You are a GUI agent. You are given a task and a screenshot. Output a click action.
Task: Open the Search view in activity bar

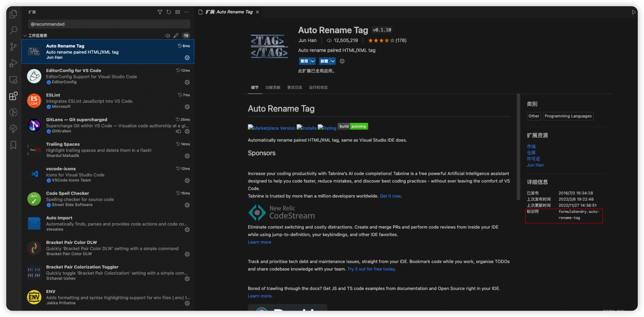[x=13, y=30]
